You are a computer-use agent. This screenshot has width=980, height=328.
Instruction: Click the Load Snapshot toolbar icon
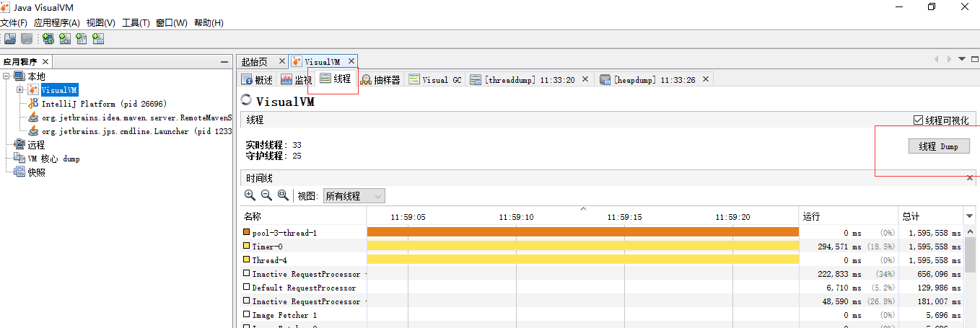coord(10,39)
